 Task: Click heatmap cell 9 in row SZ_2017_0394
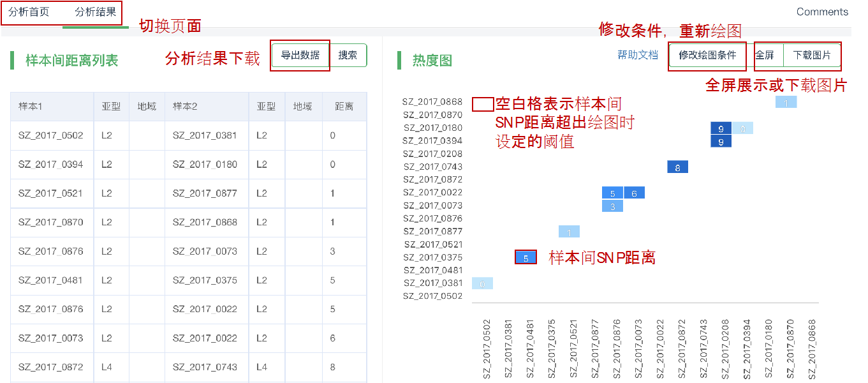[x=721, y=141]
